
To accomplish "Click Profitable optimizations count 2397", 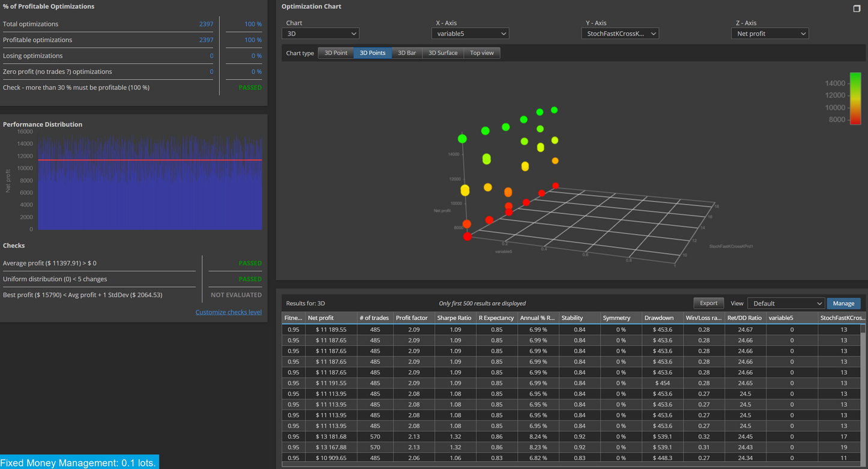I will pos(206,40).
